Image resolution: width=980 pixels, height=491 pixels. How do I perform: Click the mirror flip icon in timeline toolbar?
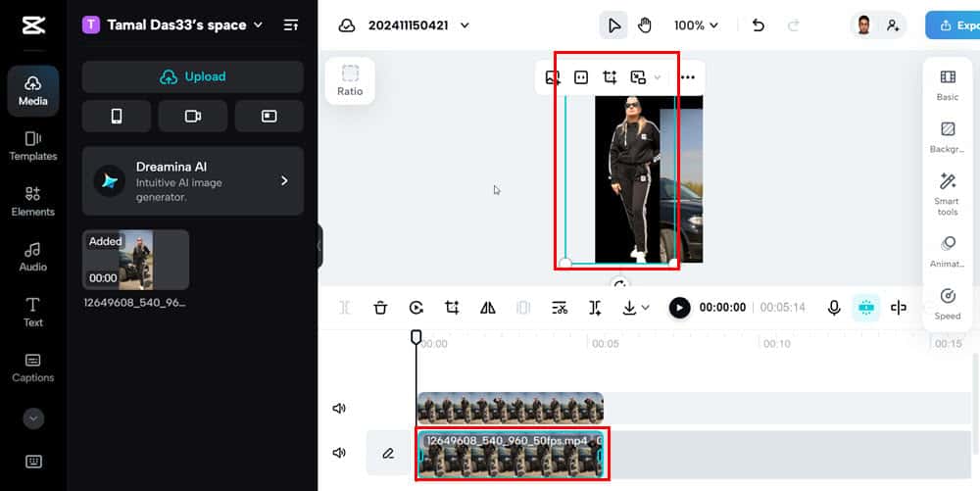click(487, 308)
